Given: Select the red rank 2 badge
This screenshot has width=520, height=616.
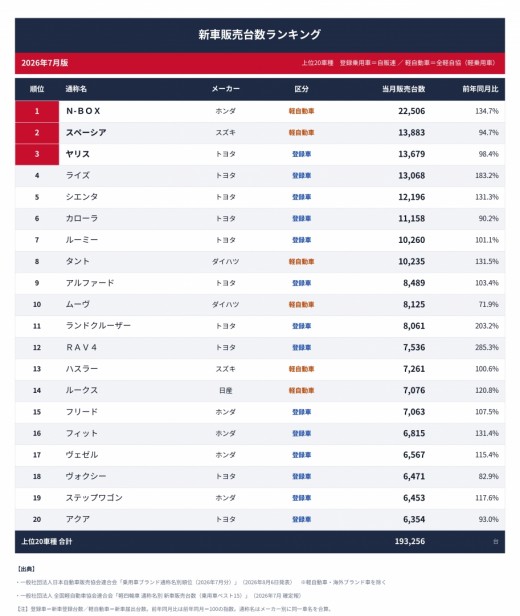Looking at the screenshot, I should (37, 133).
